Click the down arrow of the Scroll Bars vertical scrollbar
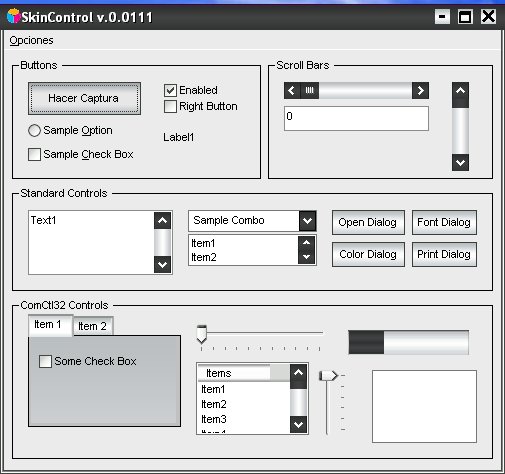Image resolution: width=505 pixels, height=474 pixels. pyautogui.click(x=460, y=163)
